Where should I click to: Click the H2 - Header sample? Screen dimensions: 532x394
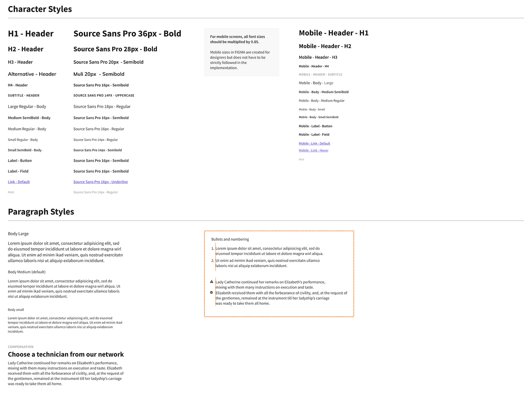(x=26, y=49)
